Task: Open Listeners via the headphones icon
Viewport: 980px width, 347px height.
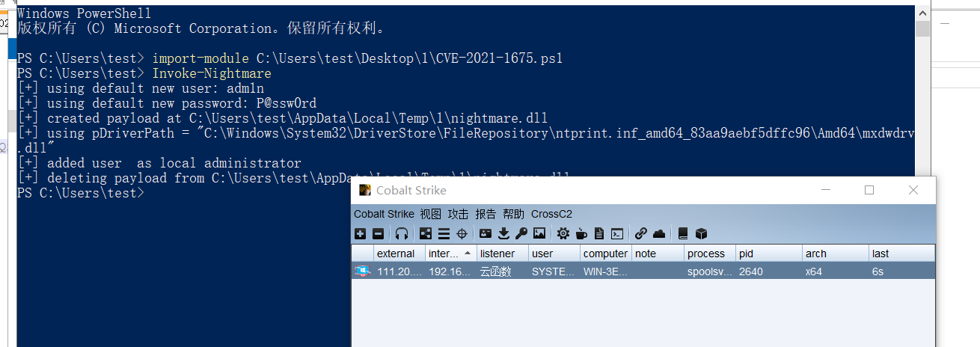Action: pos(402,233)
